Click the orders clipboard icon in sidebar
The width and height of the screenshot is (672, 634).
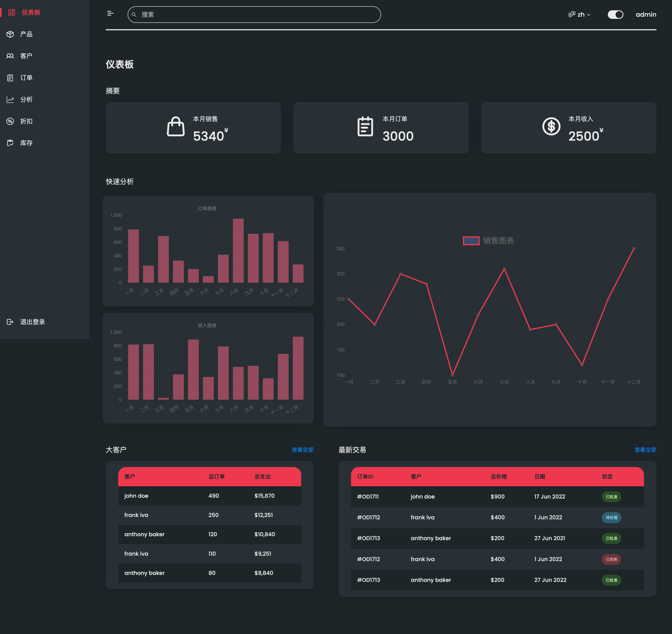tap(10, 78)
